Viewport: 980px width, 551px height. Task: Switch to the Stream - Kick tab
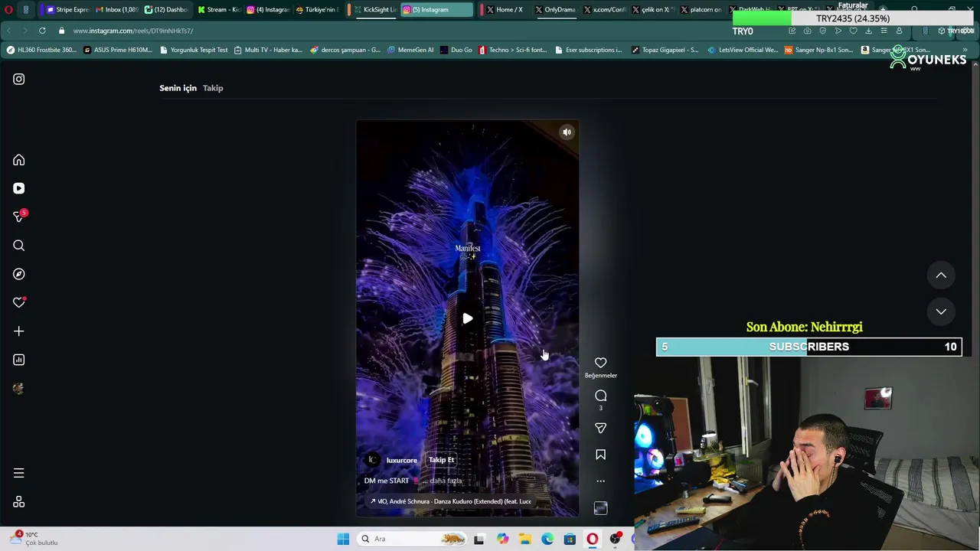pos(218,10)
